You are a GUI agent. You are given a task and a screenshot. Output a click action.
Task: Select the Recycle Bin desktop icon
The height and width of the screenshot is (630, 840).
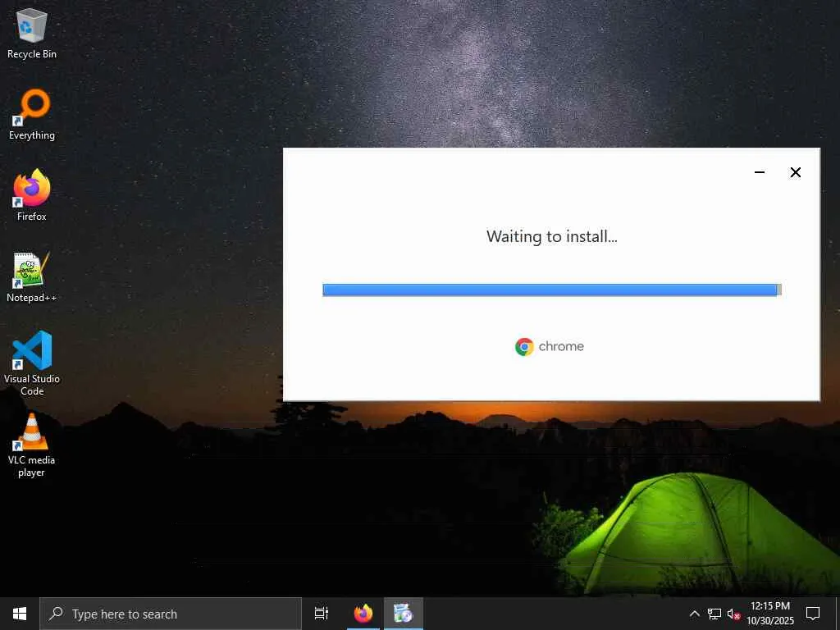pos(32,34)
